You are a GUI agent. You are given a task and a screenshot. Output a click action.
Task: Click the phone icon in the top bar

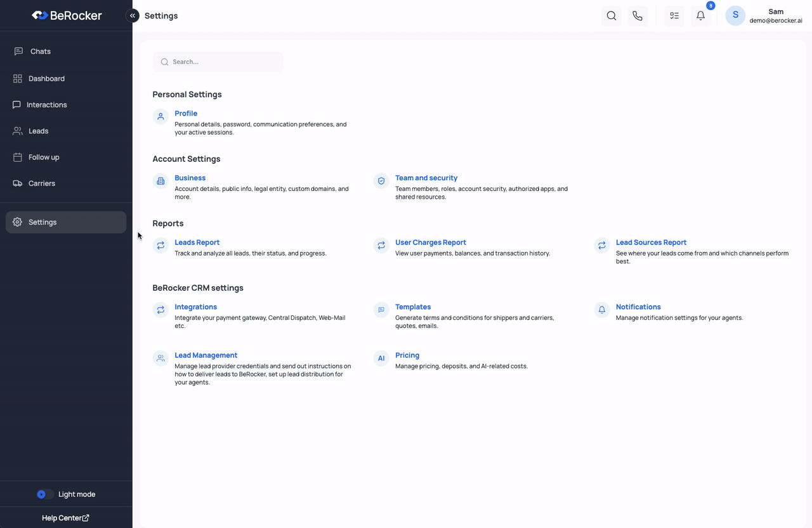tap(638, 15)
